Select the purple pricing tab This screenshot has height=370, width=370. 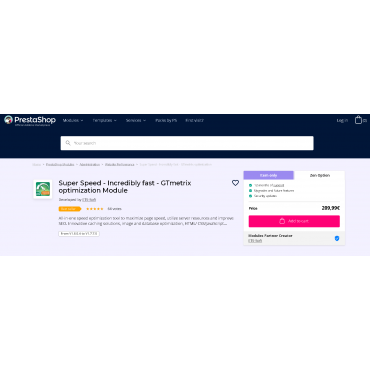(269, 175)
